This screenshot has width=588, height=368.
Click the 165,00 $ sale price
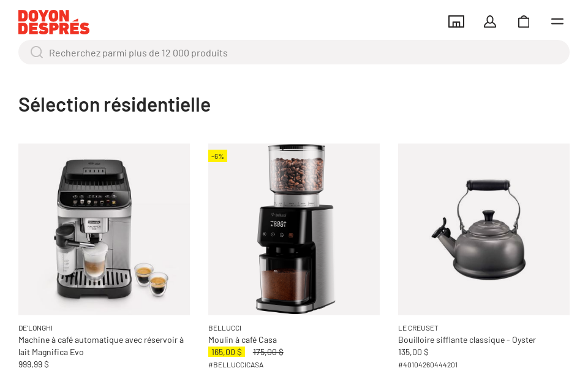pyautogui.click(x=227, y=352)
